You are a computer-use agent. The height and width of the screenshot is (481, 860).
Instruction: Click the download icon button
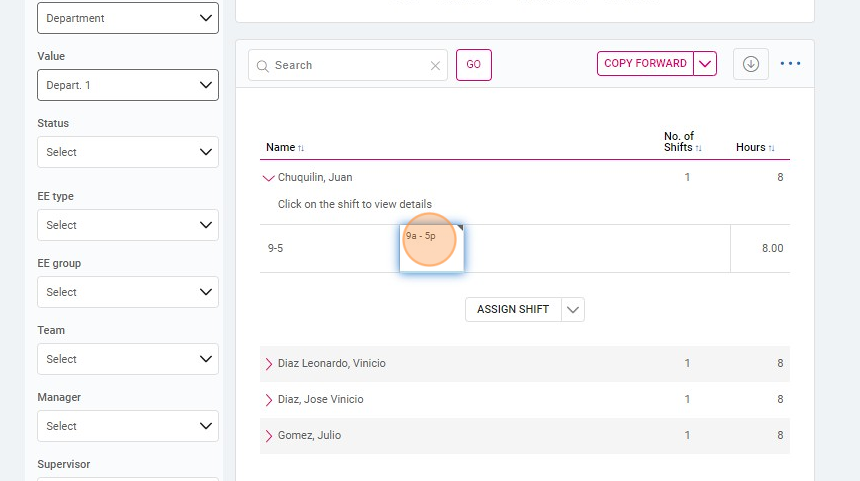click(x=751, y=64)
